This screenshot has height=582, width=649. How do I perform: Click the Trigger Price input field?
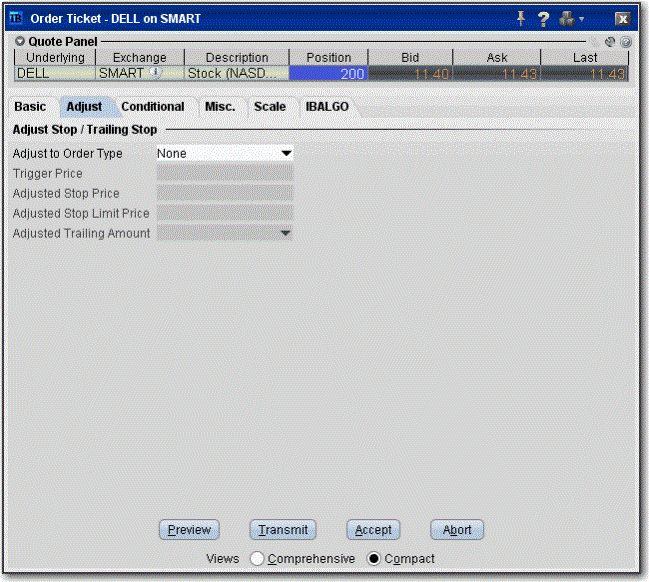tap(225, 173)
